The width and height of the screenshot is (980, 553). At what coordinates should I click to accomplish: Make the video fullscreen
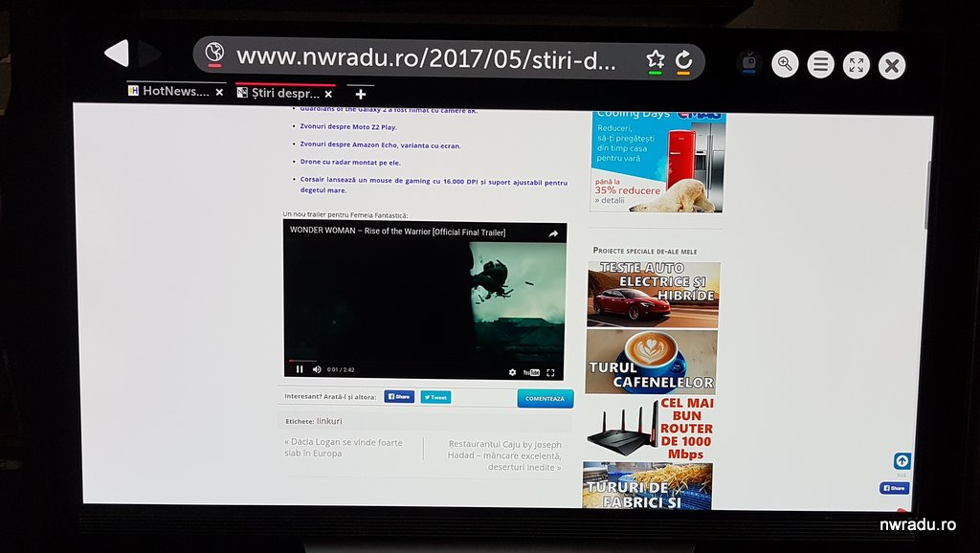point(550,373)
